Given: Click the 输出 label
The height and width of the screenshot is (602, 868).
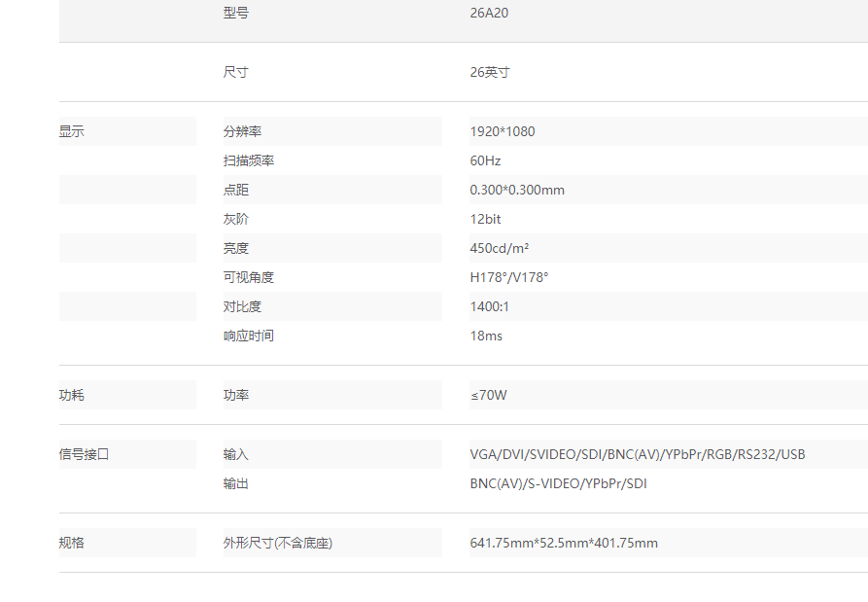Looking at the screenshot, I should coord(236,483).
